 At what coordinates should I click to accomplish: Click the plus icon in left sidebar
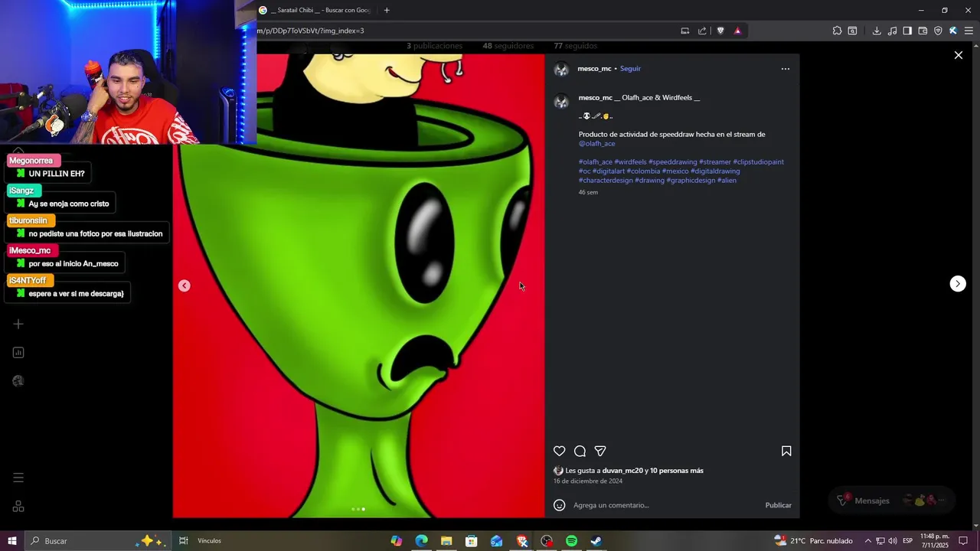(x=18, y=324)
